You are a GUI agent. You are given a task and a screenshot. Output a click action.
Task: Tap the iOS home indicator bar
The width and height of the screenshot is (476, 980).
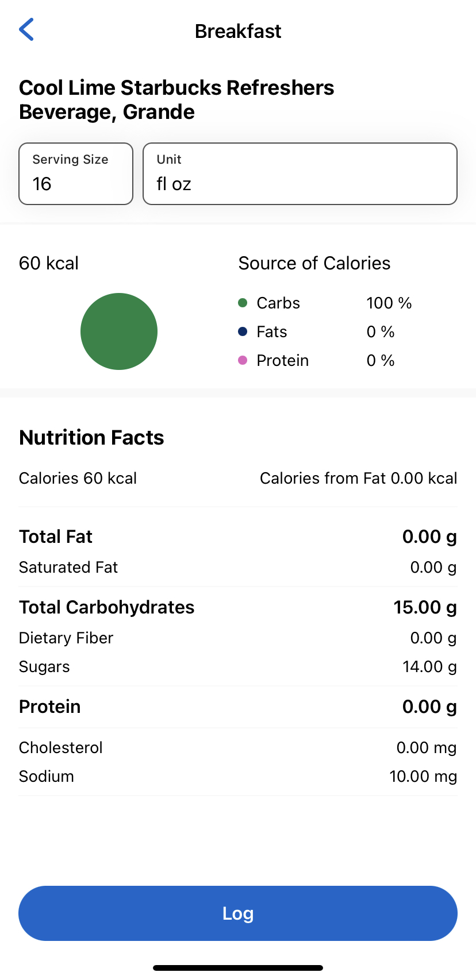point(238,968)
